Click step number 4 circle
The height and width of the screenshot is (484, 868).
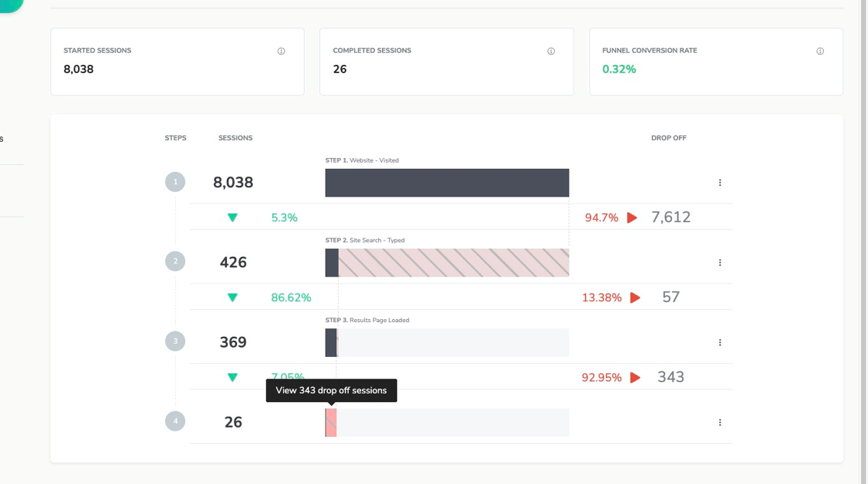pyautogui.click(x=175, y=421)
